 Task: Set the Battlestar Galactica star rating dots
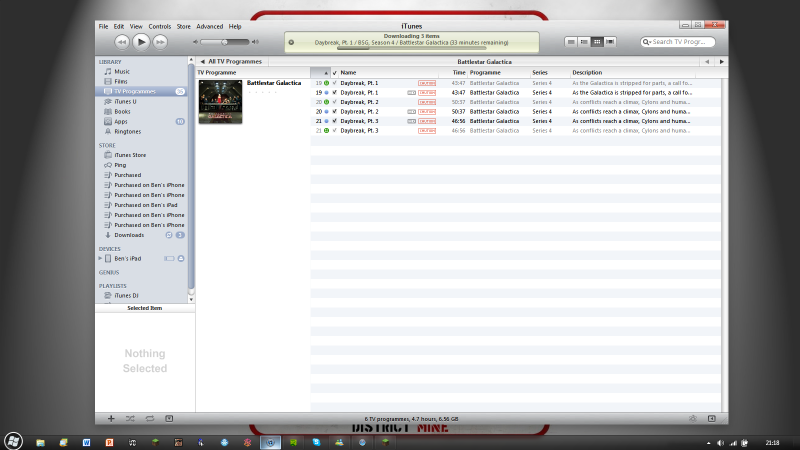[x=262, y=92]
